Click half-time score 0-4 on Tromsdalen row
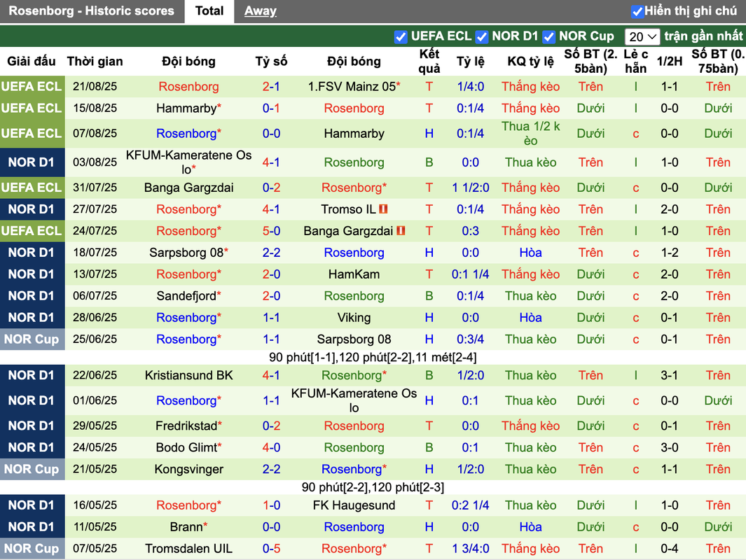 click(x=670, y=549)
